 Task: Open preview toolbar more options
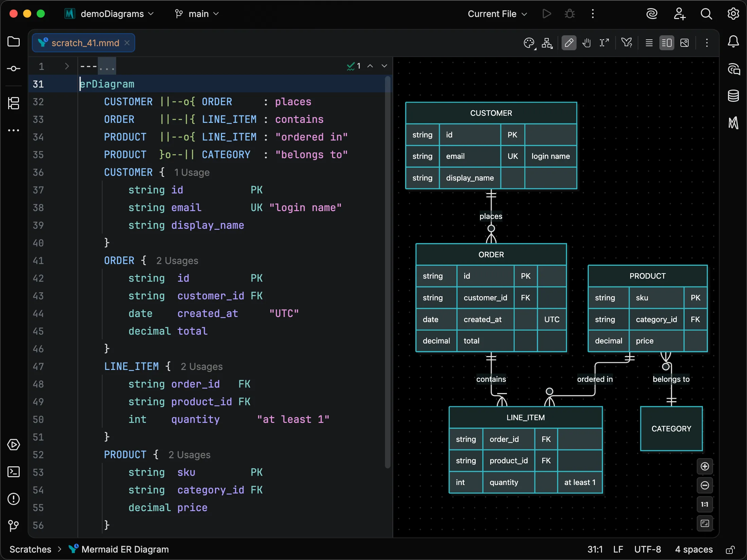coord(707,43)
